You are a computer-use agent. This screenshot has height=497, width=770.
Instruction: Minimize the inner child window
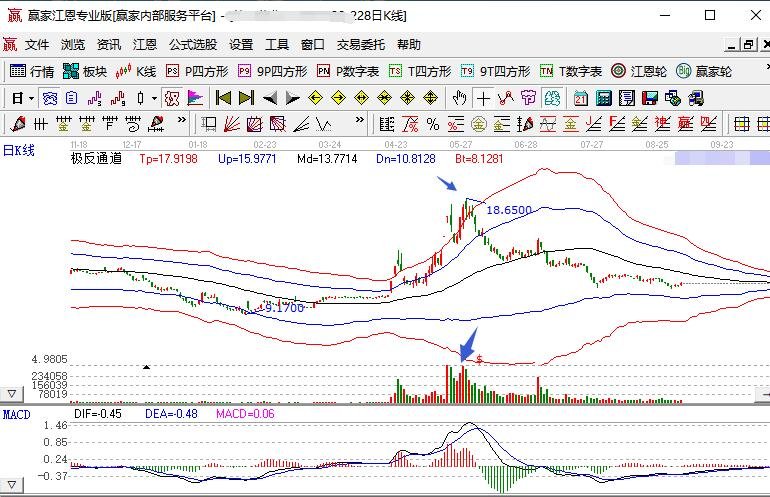click(732, 45)
